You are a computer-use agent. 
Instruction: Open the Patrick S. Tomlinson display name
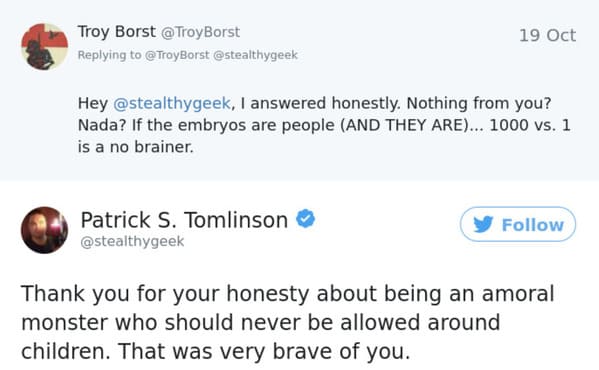pyautogui.click(x=184, y=220)
